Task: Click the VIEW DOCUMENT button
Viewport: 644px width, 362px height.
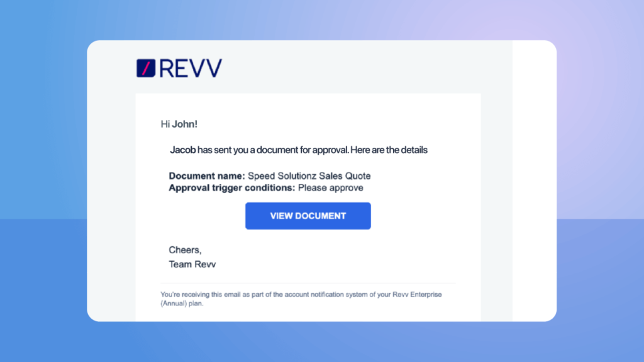Action: point(308,216)
